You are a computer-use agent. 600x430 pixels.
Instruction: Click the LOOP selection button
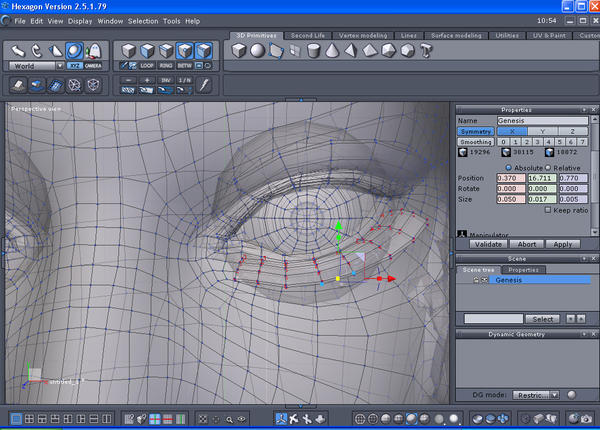tap(147, 65)
